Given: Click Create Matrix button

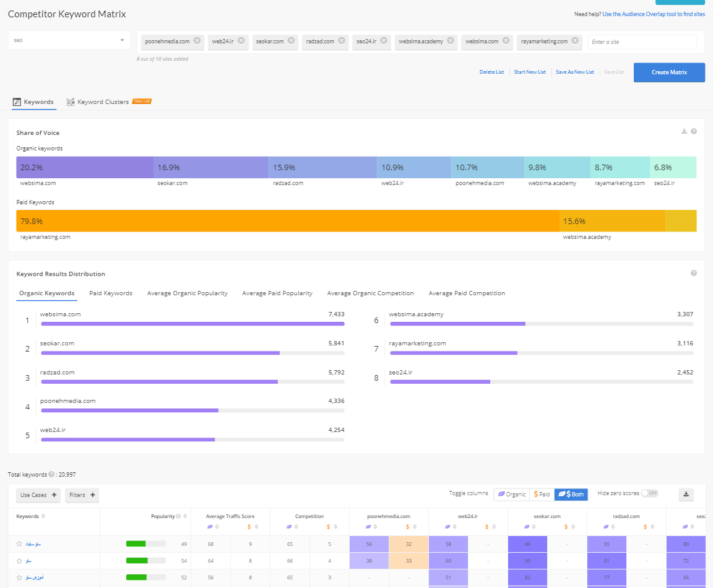Looking at the screenshot, I should (669, 72).
